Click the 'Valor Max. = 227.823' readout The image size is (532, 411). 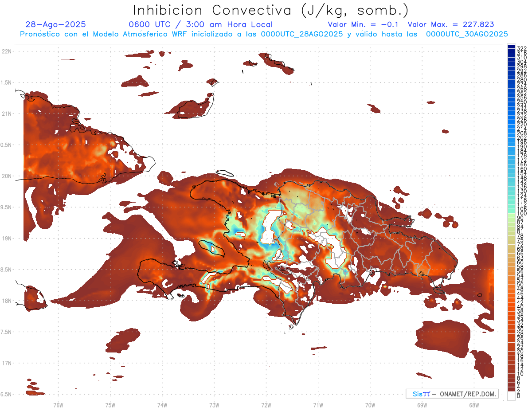pyautogui.click(x=451, y=24)
